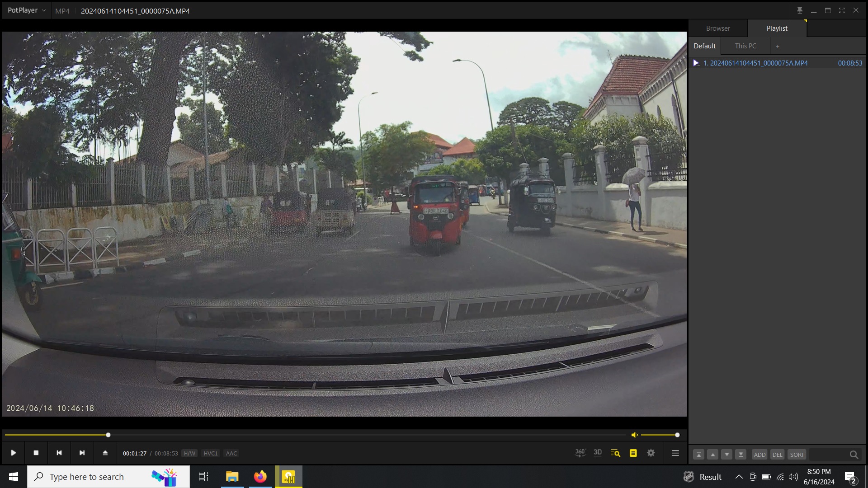Open Firefox from the taskbar
The height and width of the screenshot is (488, 868).
point(260,477)
